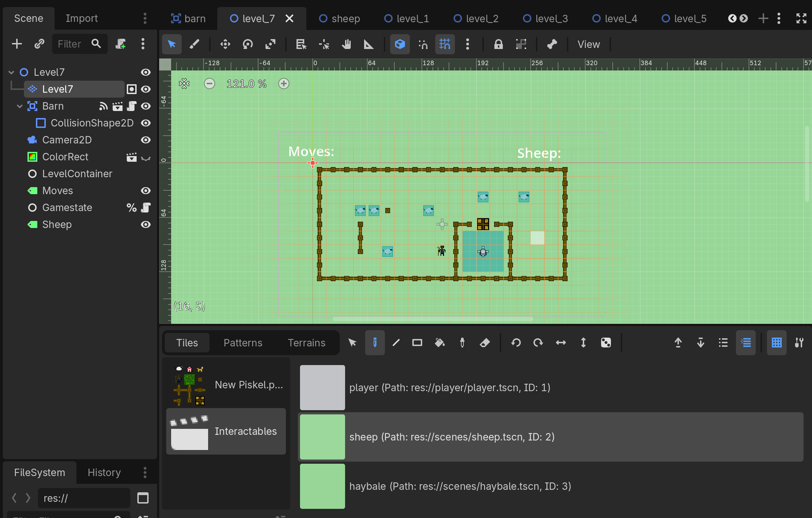Open the list selectable nodes tool

click(301, 44)
